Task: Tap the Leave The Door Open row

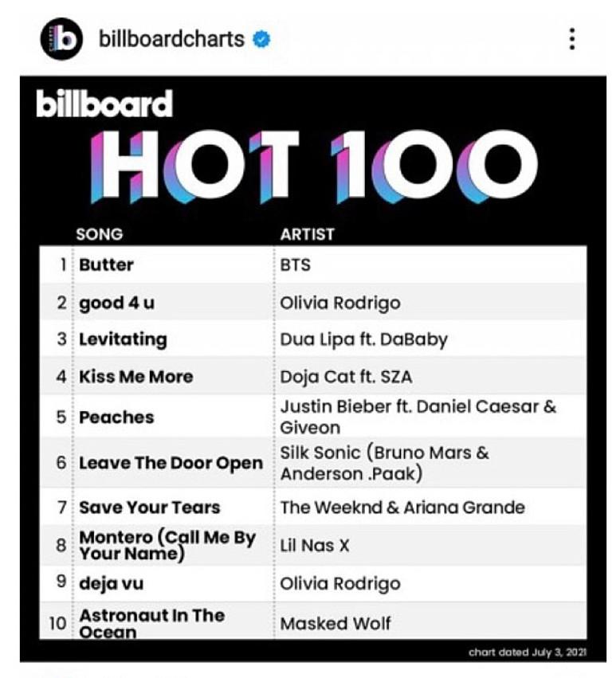Action: pos(171,463)
